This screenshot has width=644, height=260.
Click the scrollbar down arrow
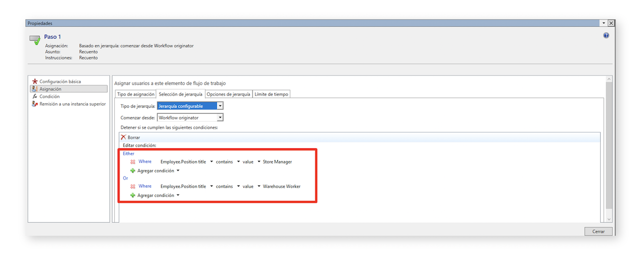click(x=609, y=219)
